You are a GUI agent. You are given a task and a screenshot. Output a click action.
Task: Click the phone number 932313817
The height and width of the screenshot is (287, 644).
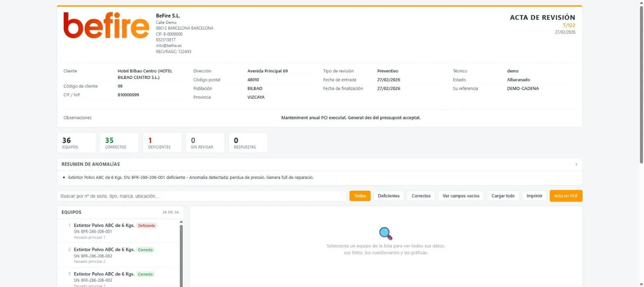(166, 40)
